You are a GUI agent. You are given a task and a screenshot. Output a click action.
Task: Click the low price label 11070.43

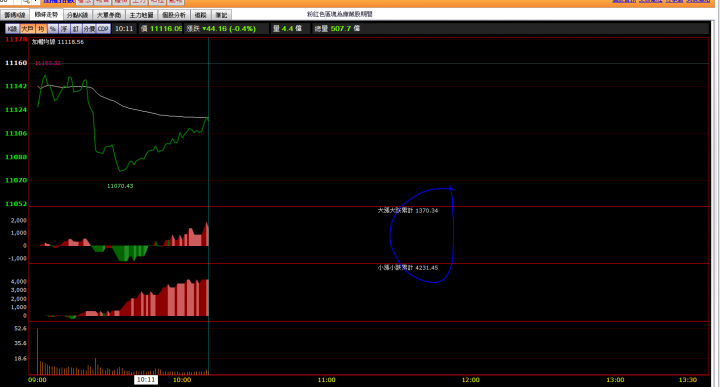tap(120, 186)
